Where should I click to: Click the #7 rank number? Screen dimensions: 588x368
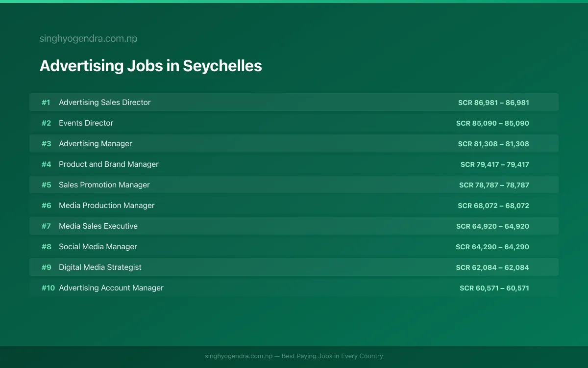coord(46,226)
